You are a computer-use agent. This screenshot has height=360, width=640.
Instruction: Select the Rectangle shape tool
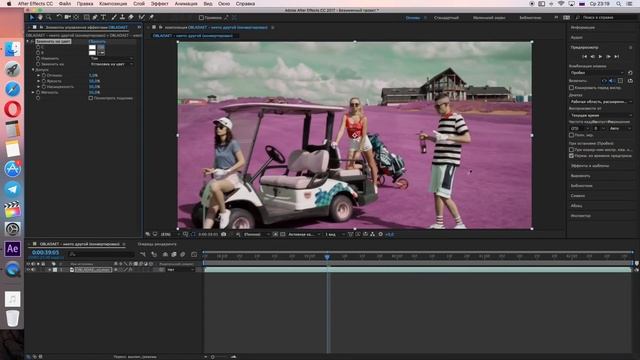[87, 17]
